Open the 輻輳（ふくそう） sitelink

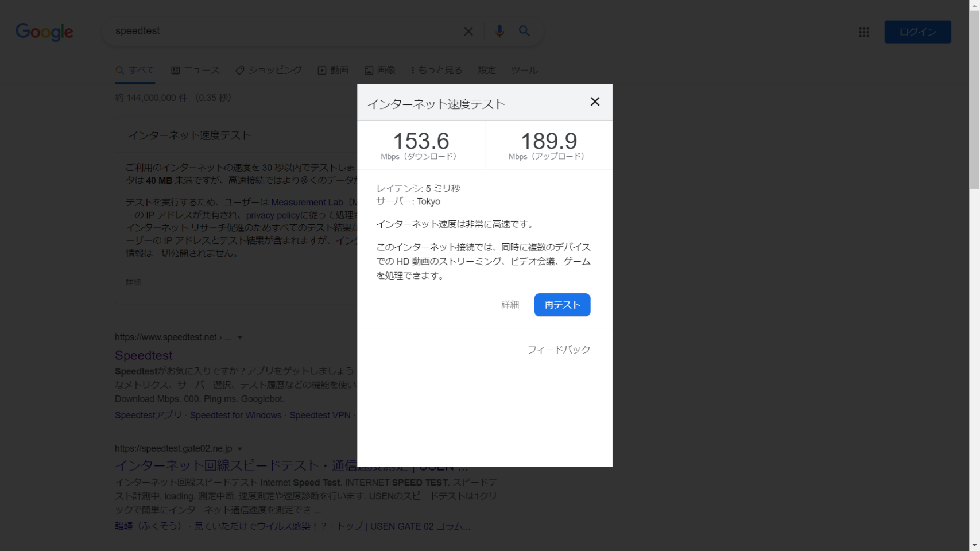148,526
